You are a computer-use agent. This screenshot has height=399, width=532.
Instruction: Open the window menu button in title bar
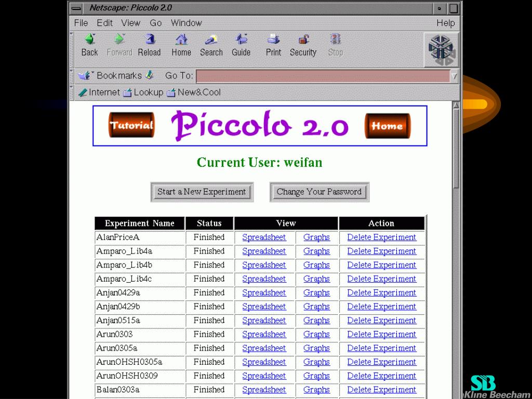[77, 8]
